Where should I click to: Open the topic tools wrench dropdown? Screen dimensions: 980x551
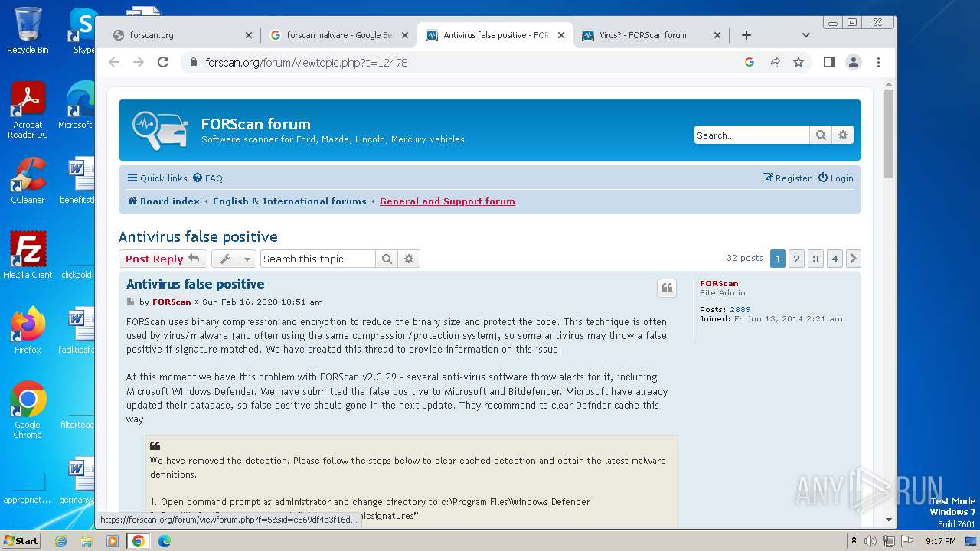pos(233,259)
